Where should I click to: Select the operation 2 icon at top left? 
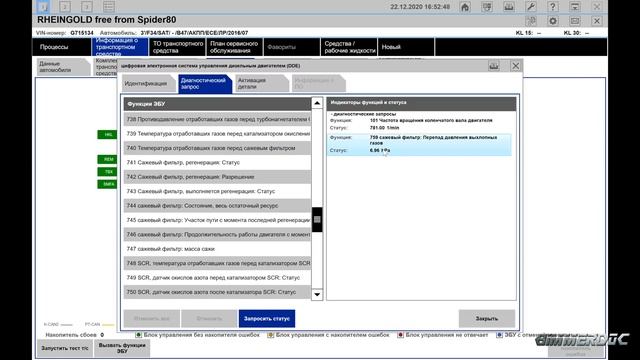tap(65, 7)
